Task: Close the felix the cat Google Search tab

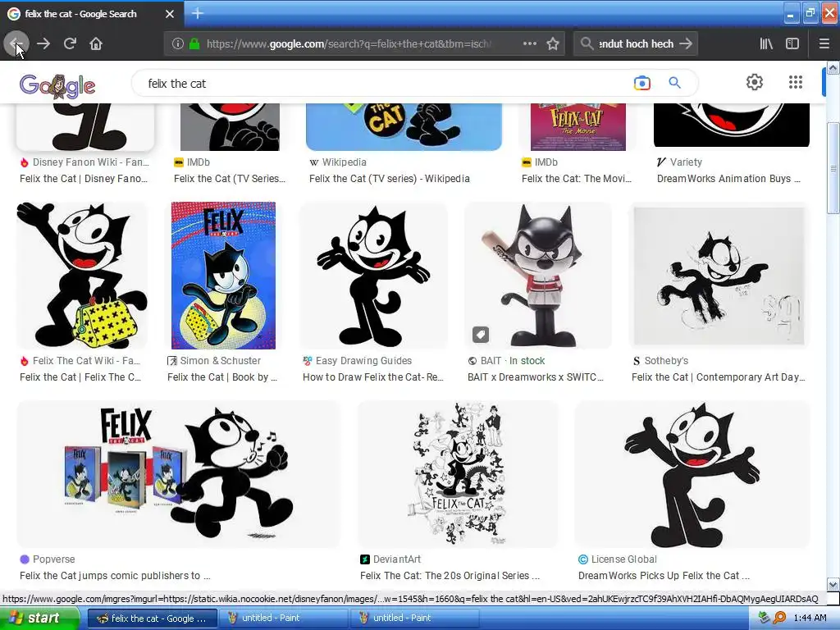Action: 170,14
